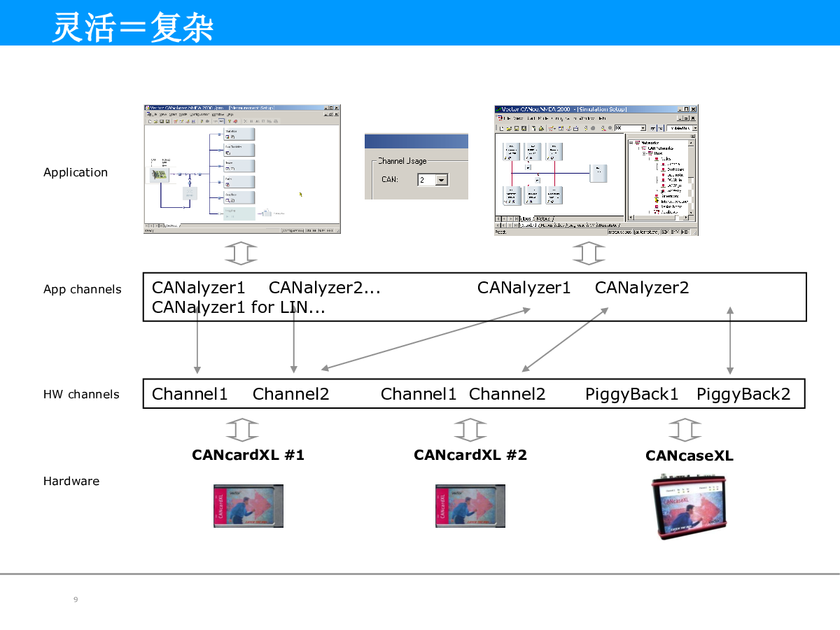The height and width of the screenshot is (630, 840).
Task: Click the 'App channels' row label
Action: 82,290
